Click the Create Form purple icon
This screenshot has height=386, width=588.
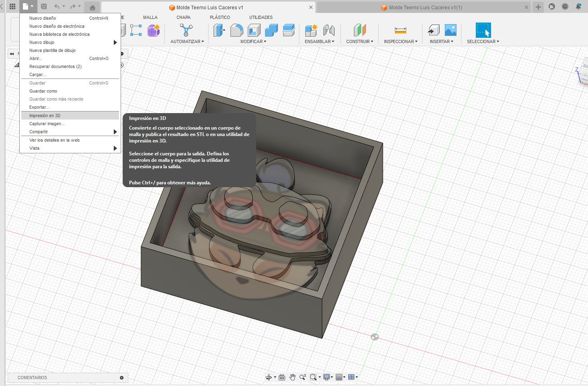154,30
